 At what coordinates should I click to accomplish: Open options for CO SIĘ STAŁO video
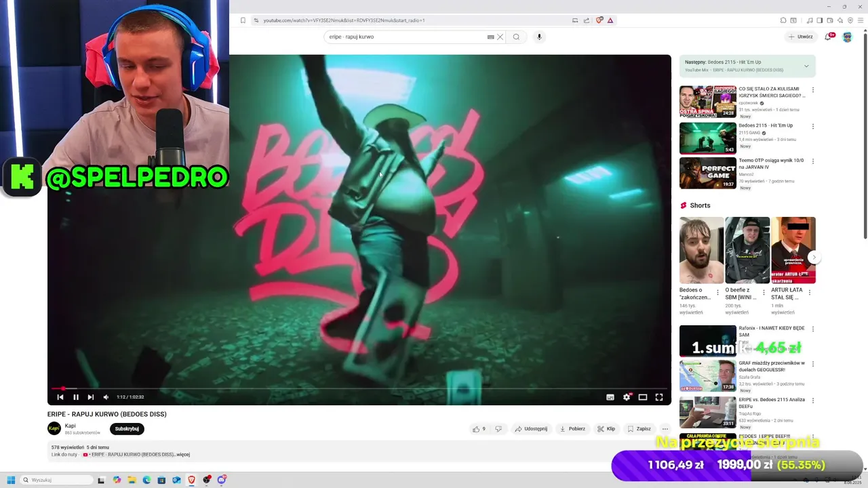click(x=812, y=89)
